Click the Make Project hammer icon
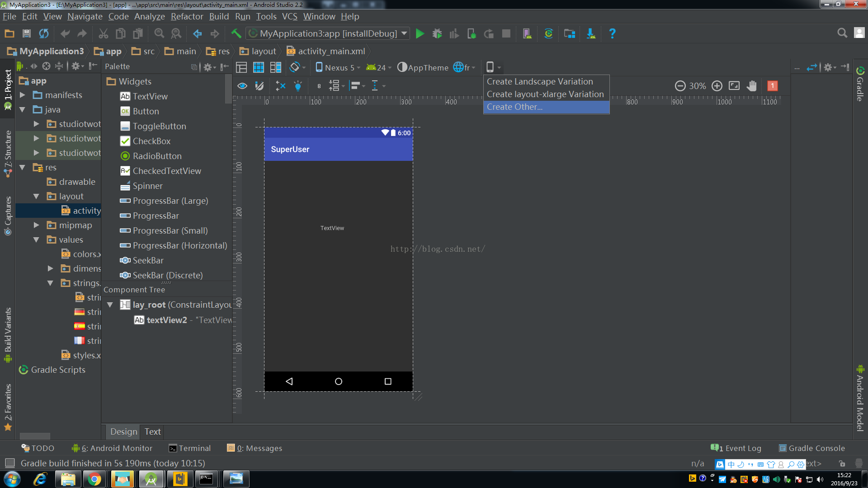 (236, 33)
